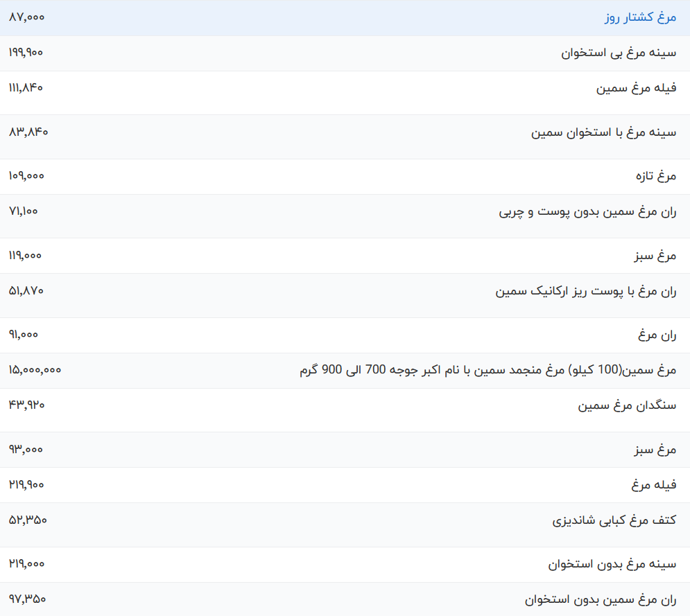Click the price ۲۱۹,۹۰۰
The image size is (690, 616).
pos(26,484)
